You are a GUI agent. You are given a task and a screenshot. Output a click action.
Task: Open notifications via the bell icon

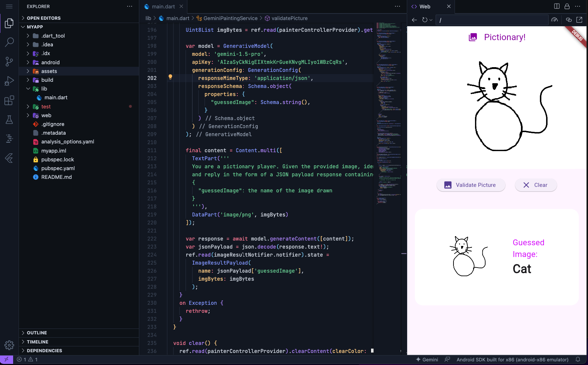[578, 360]
